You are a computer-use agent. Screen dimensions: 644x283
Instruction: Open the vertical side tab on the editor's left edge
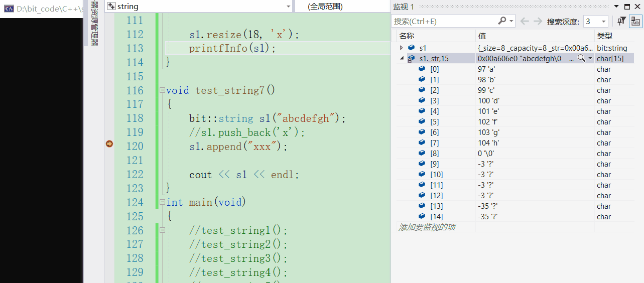tap(94, 24)
